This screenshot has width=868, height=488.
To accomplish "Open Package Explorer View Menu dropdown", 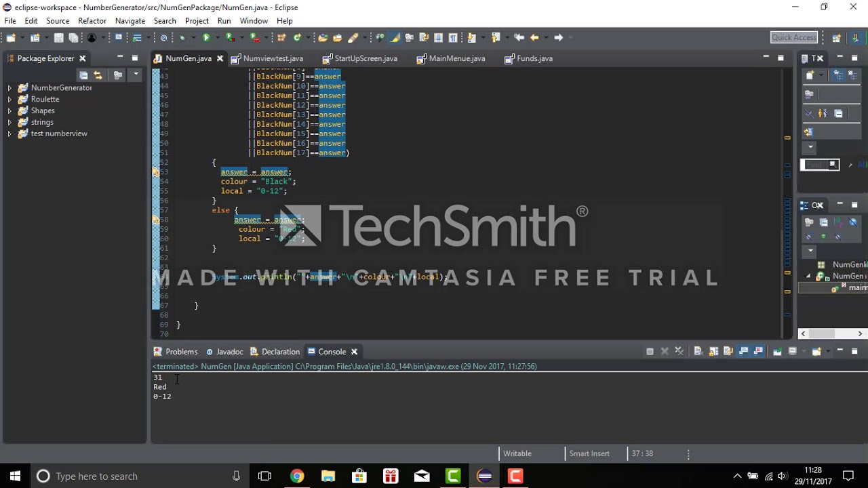I will click(x=136, y=75).
